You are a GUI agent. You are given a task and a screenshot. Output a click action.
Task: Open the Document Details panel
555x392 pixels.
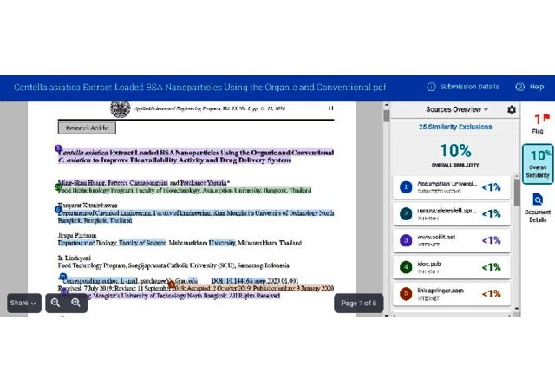538,205
